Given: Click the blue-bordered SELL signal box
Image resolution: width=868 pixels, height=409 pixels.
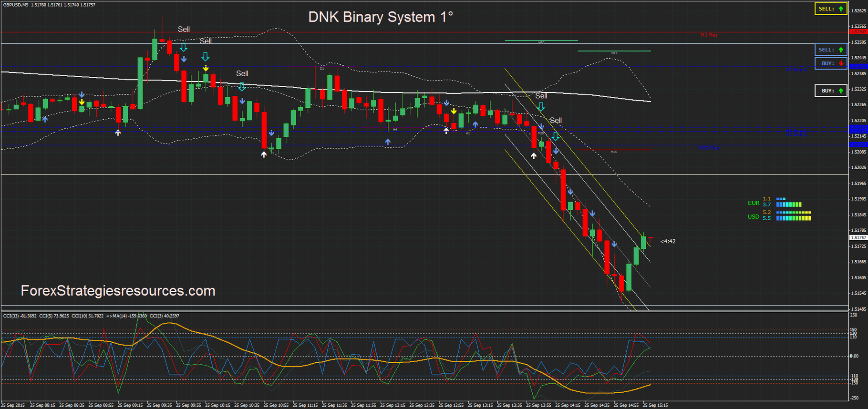Looking at the screenshot, I should (x=831, y=50).
